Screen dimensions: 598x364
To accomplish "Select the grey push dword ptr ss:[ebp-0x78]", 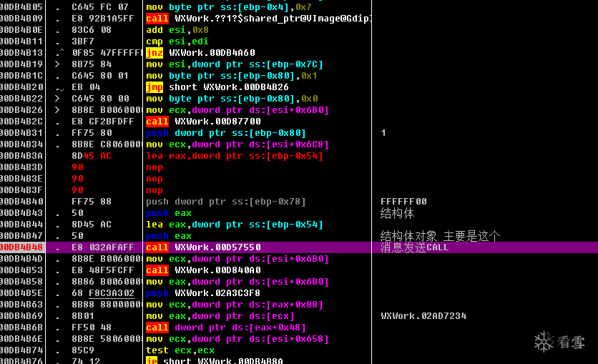I will tap(226, 202).
